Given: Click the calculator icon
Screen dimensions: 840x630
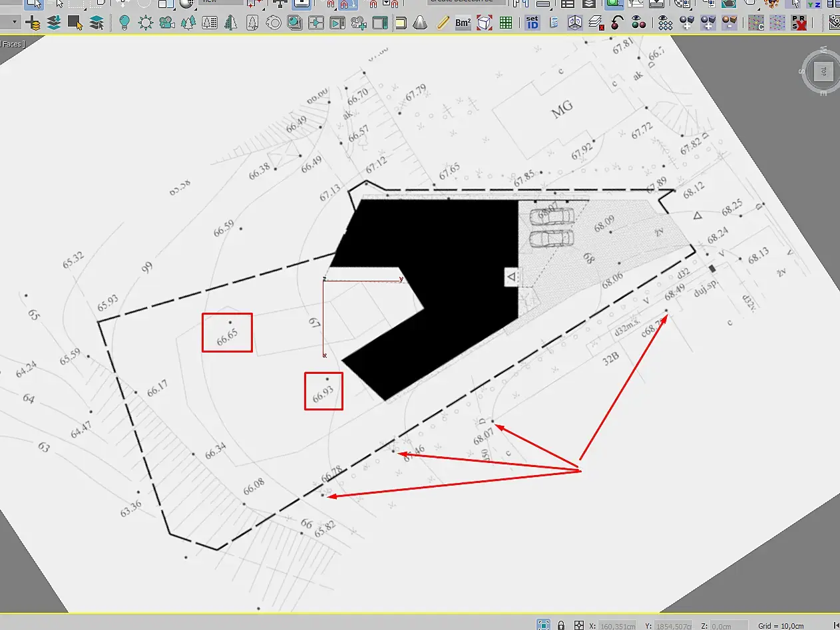Looking at the screenshot, I should (x=554, y=24).
